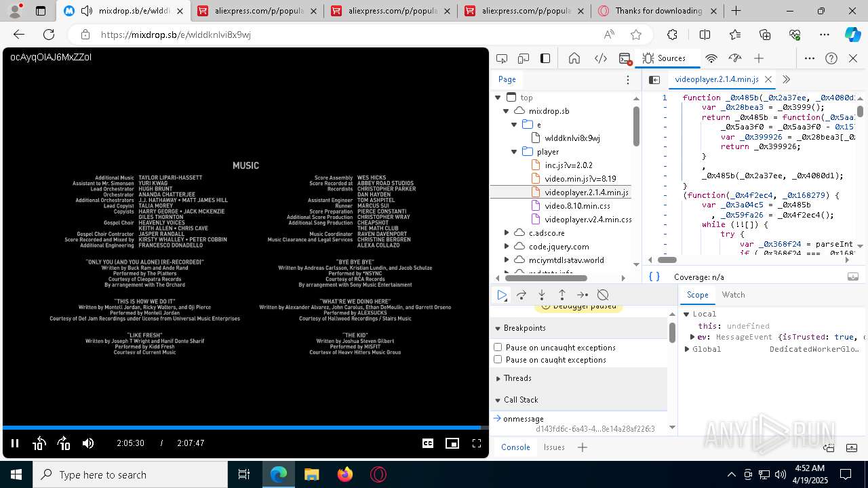Expand c.adsco.re domain

tap(506, 232)
